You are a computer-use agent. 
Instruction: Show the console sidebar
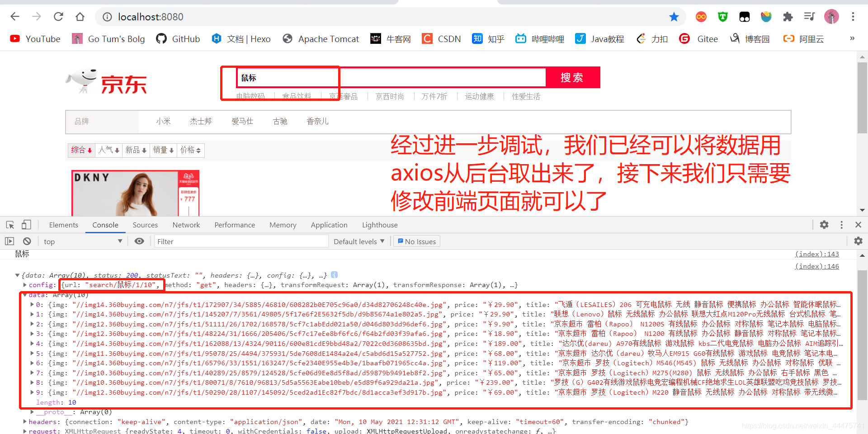pos(9,241)
